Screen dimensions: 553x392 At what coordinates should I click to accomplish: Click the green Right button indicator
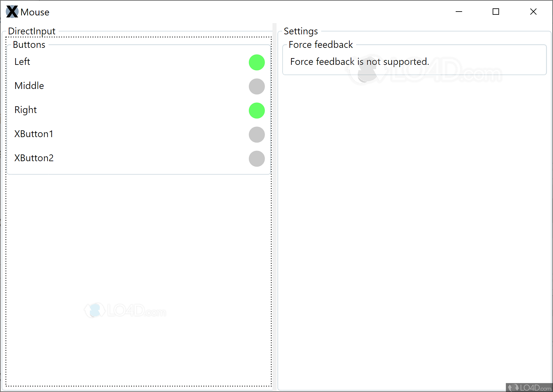(256, 110)
